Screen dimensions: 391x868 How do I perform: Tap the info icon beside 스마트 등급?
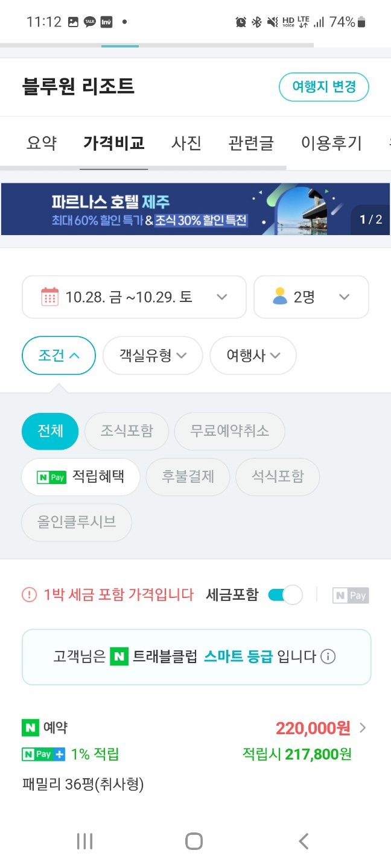point(328,656)
